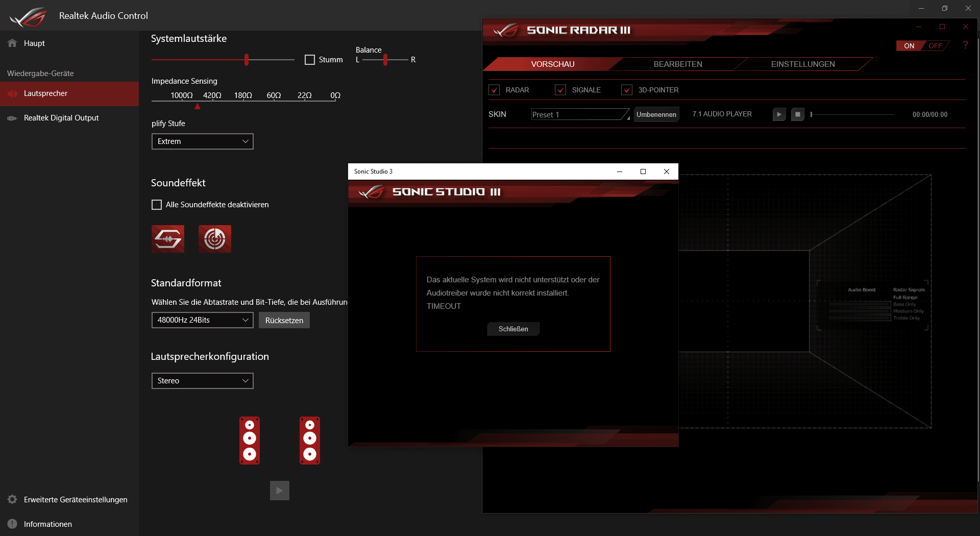
Task: Maximize the Sonic Radar III window
Action: pos(942,27)
